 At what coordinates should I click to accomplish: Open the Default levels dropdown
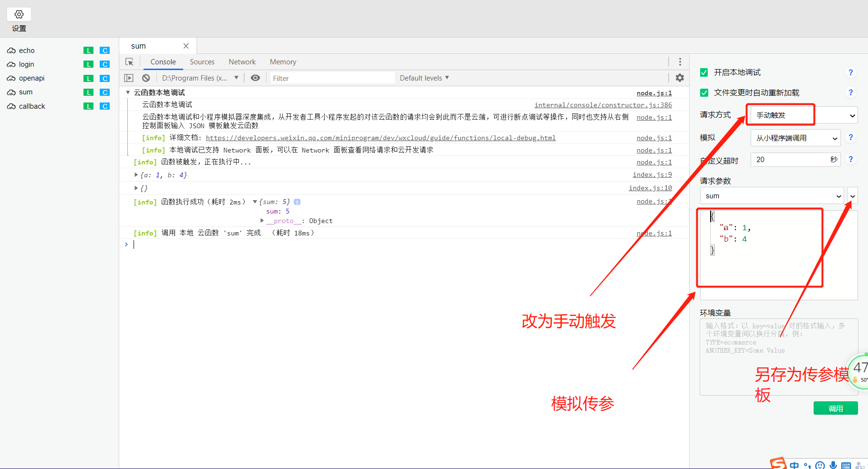pyautogui.click(x=424, y=78)
